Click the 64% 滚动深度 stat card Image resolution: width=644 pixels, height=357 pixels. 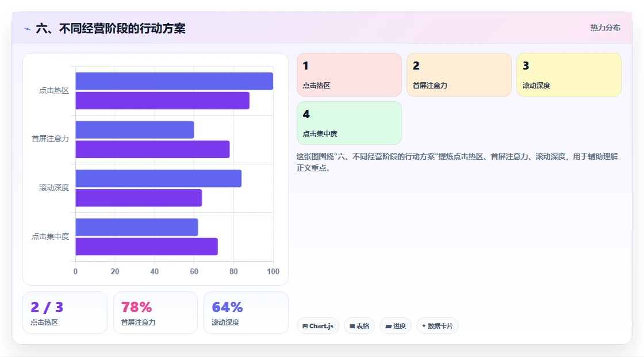click(246, 313)
